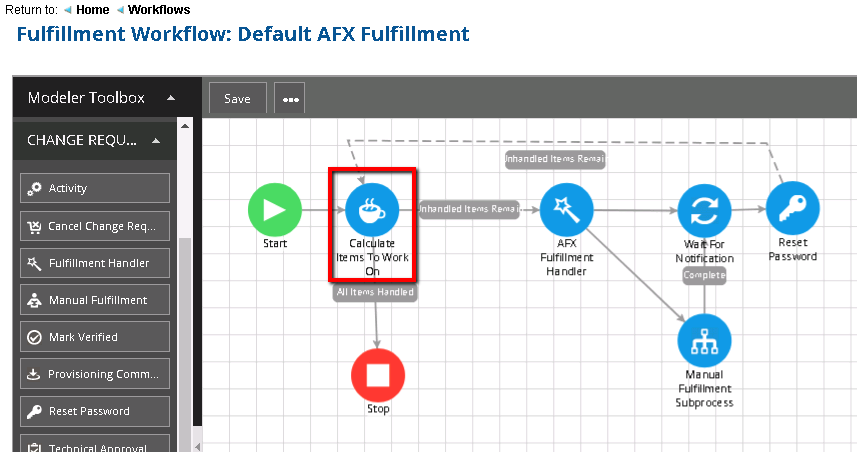This screenshot has width=857, height=452.
Task: Collapse the Modeler Toolbox panel
Action: [x=171, y=98]
